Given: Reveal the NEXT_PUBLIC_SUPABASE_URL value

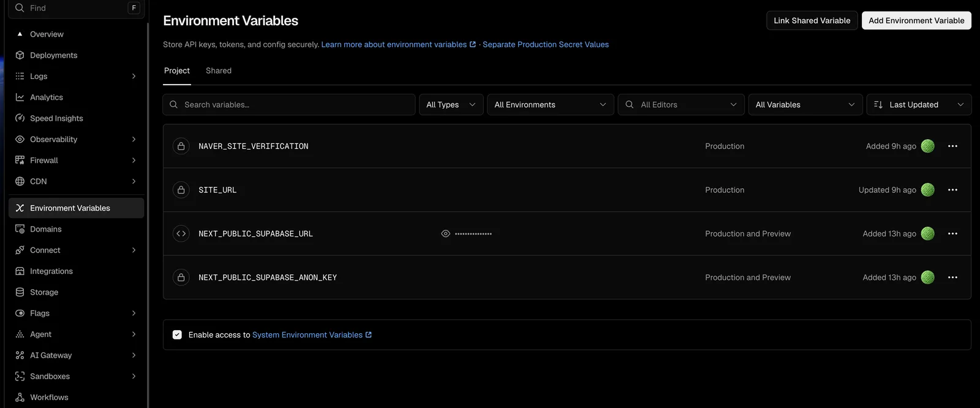Looking at the screenshot, I should coord(446,234).
